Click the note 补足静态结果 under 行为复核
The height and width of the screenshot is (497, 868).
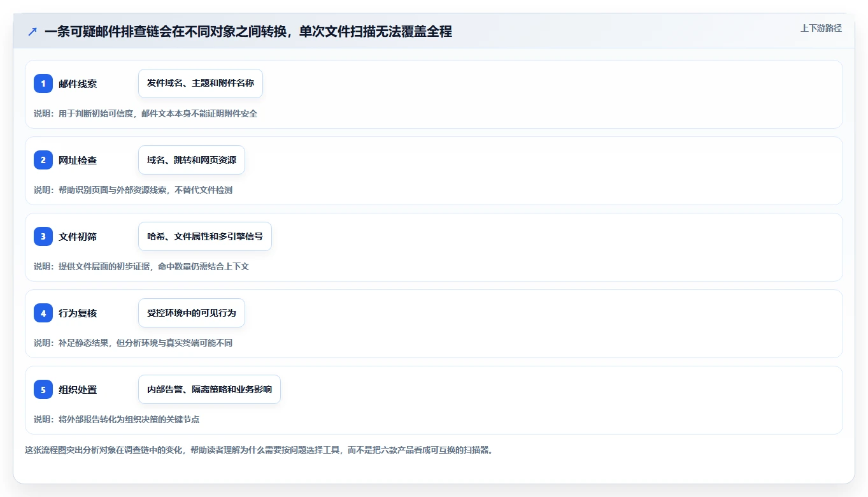(133, 343)
